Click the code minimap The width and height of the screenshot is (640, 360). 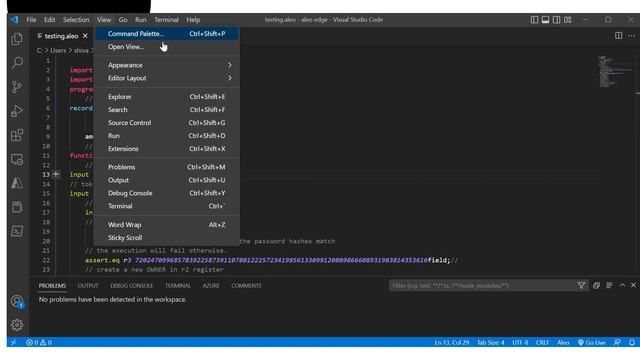pyautogui.click(x=616, y=71)
